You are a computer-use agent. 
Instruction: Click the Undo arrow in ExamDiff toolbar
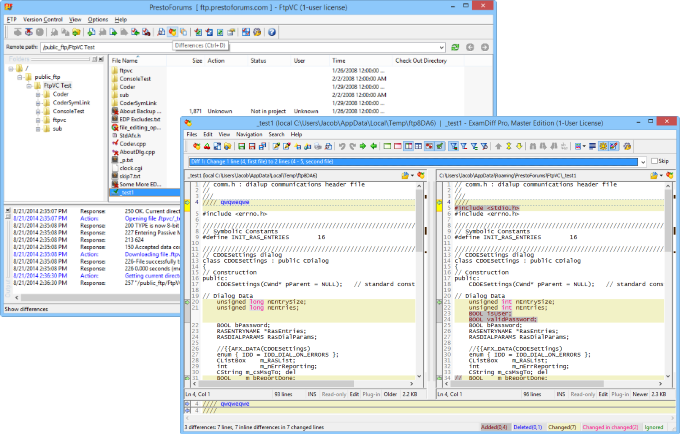[342, 147]
